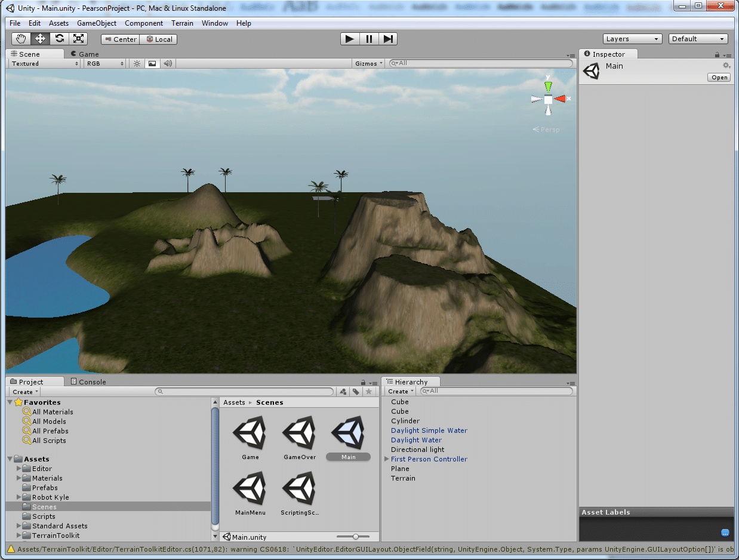
Task: Expand the Editor folder
Action: tap(19, 469)
